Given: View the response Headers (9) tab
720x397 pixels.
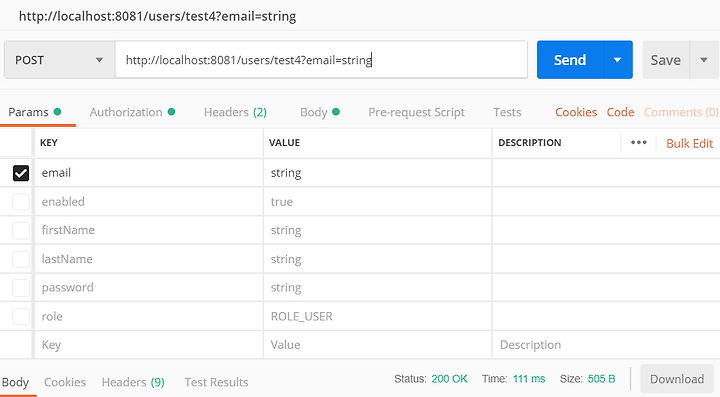Looking at the screenshot, I should coord(133,382).
